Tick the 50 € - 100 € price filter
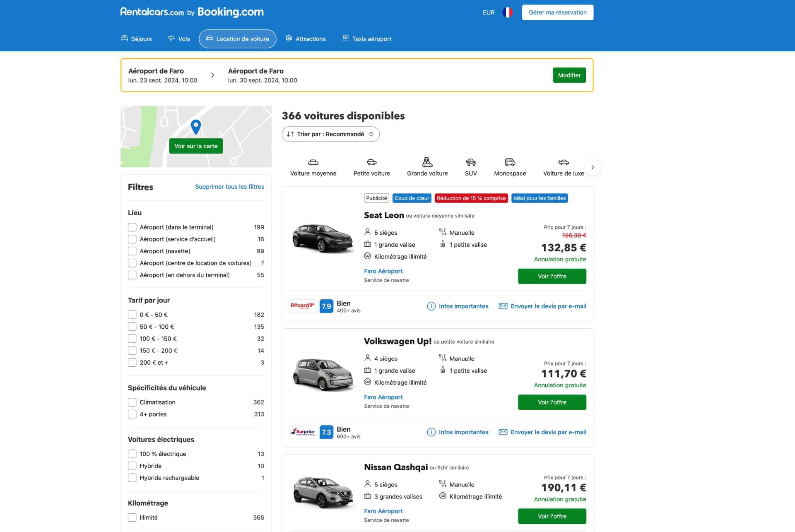This screenshot has width=795, height=532. click(x=132, y=327)
